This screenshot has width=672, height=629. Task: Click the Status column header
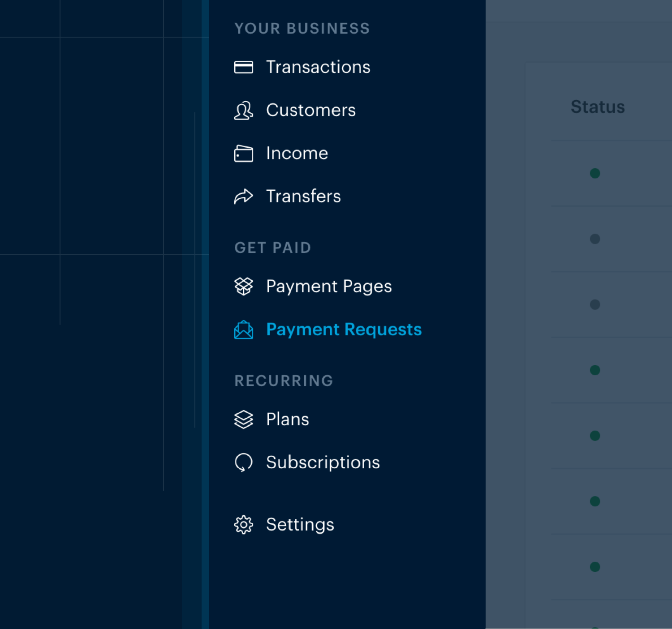598,107
